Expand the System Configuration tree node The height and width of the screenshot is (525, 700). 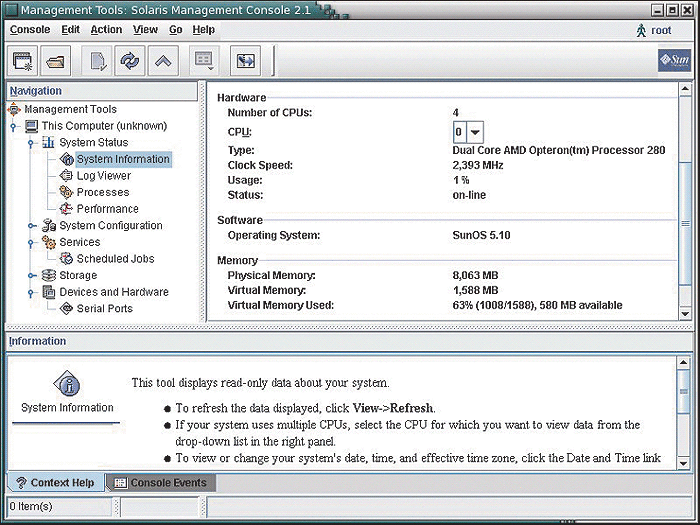pyautogui.click(x=31, y=226)
